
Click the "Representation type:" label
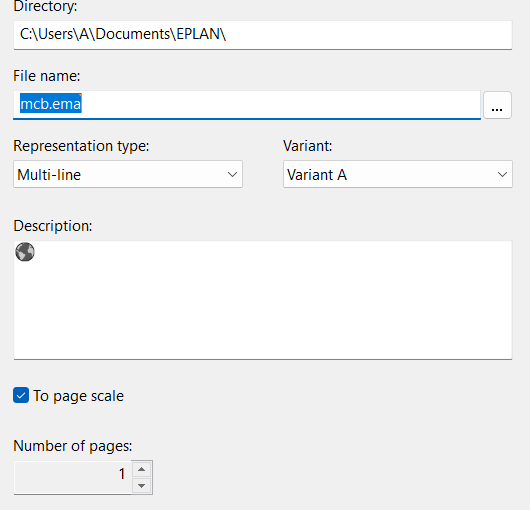coord(81,146)
